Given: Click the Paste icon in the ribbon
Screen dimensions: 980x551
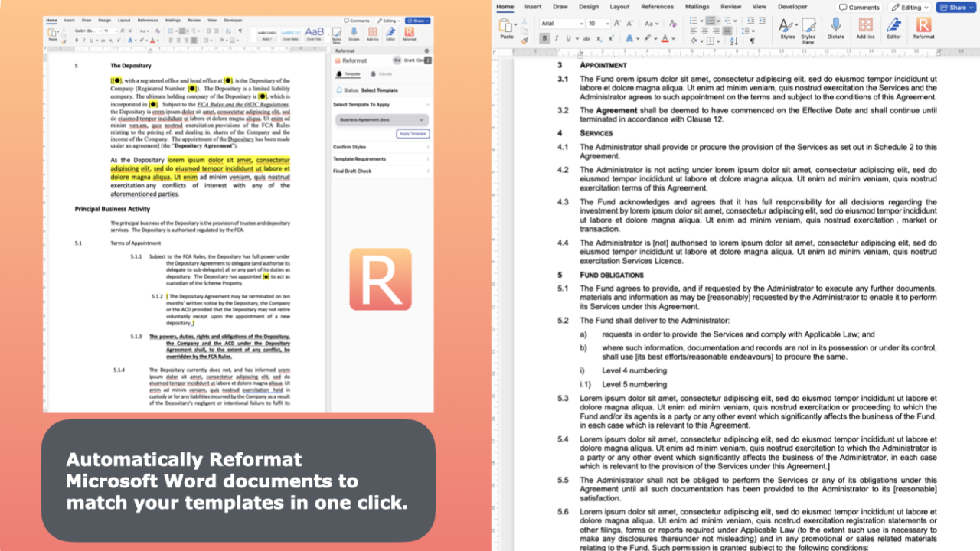Looking at the screenshot, I should coord(507,28).
